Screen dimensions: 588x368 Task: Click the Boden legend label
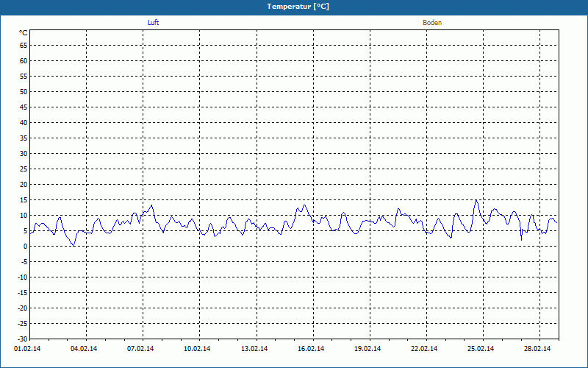point(432,23)
